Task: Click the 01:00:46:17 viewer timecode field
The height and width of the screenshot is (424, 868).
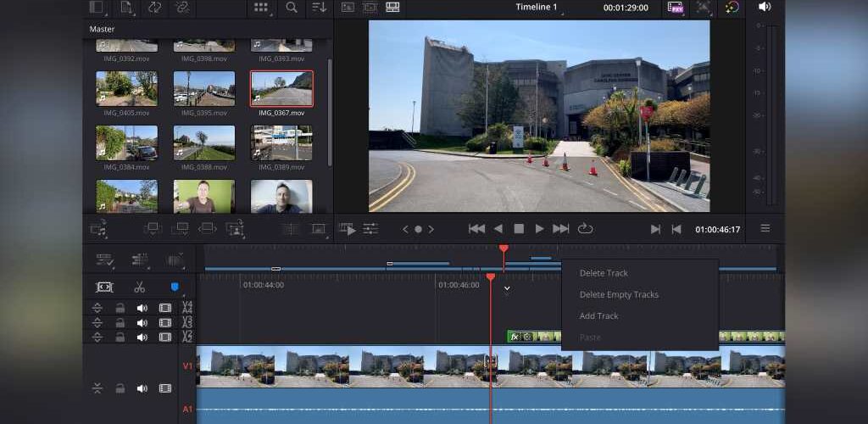Action: 717,229
